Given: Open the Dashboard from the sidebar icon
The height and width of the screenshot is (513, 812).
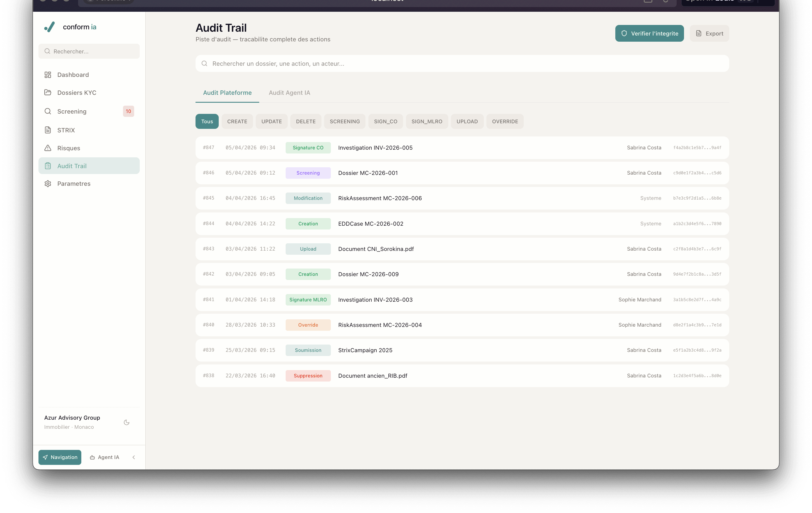Looking at the screenshot, I should (48, 75).
